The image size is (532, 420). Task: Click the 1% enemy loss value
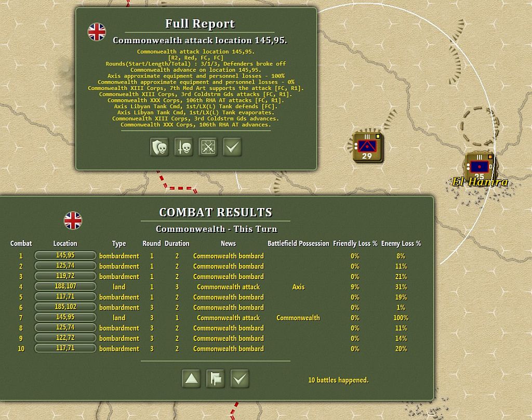tap(401, 308)
